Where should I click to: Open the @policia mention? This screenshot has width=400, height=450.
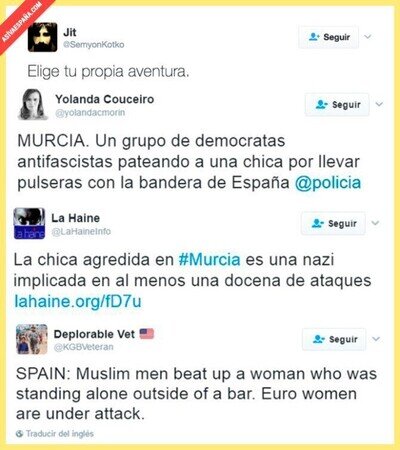point(328,183)
